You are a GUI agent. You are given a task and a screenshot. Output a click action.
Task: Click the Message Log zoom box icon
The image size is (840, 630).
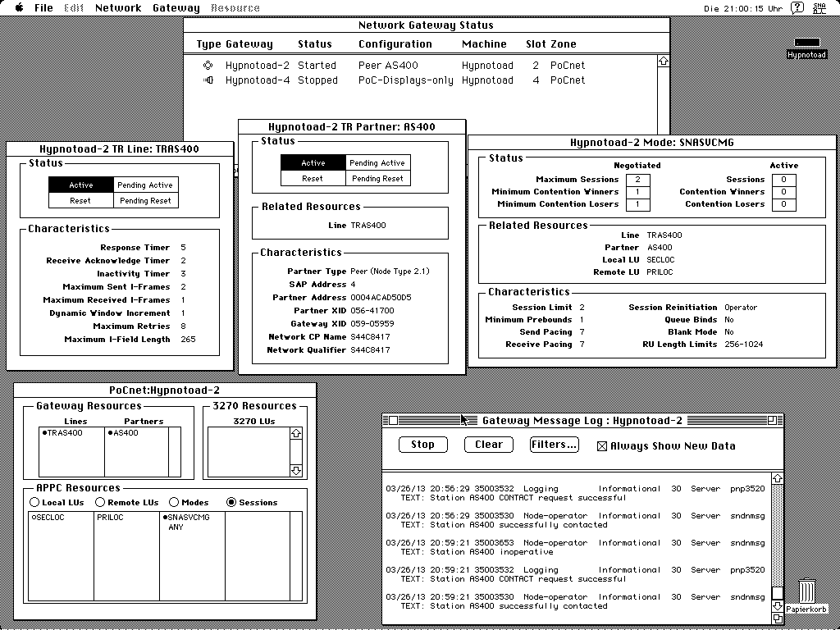772,421
